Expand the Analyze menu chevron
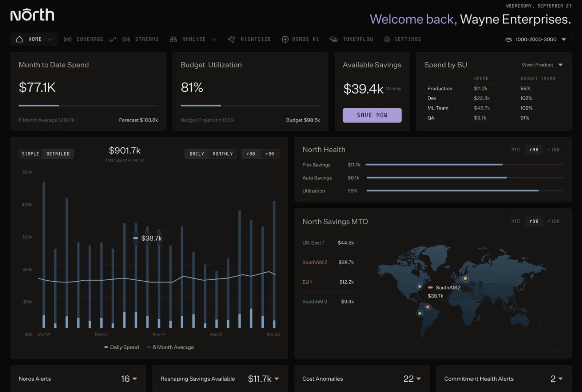The image size is (582, 392). coord(214,39)
